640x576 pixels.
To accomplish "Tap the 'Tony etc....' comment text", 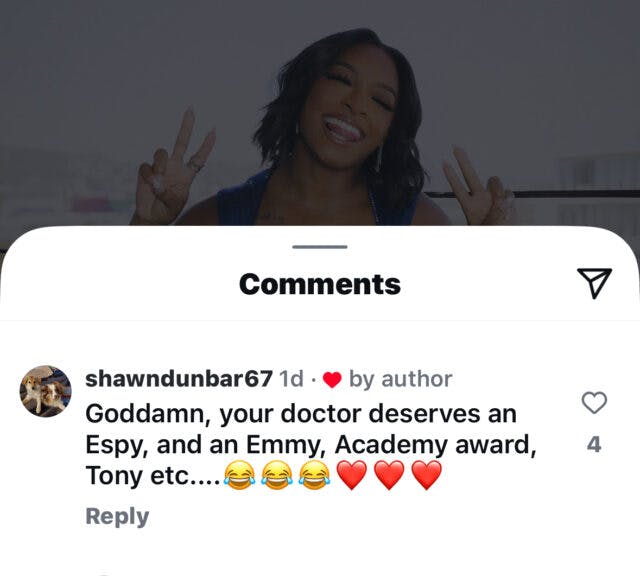I will pos(153,476).
